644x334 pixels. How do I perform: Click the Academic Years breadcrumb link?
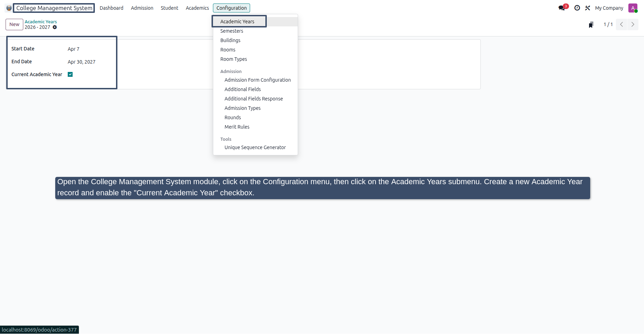click(41, 22)
